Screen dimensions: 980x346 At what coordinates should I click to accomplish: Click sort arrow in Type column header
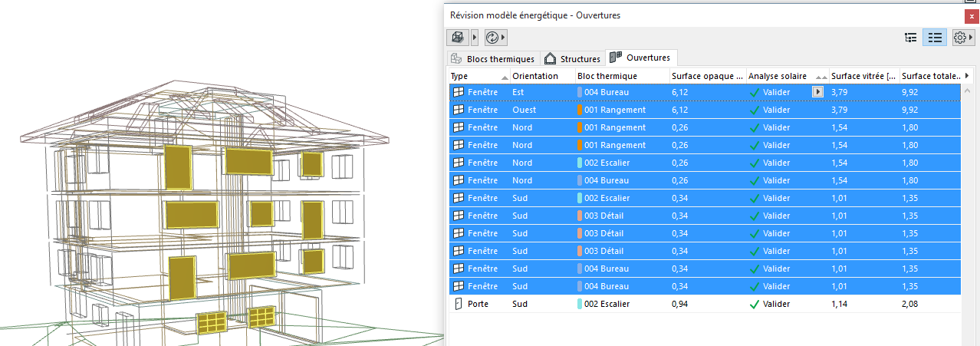[505, 77]
